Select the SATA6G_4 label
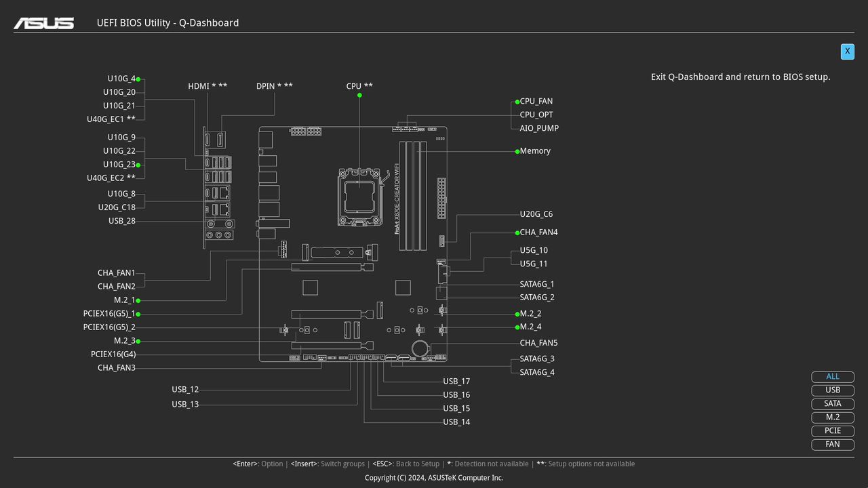The height and width of the screenshot is (488, 868). [x=537, y=372]
